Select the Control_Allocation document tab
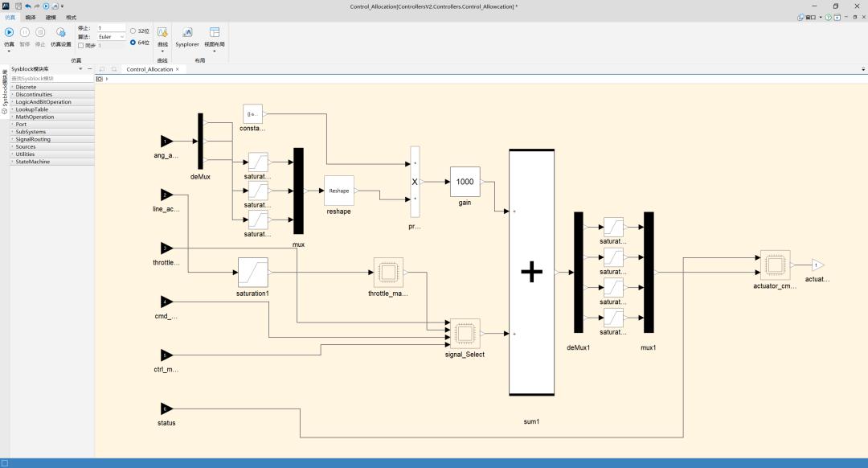Viewport: 868px width, 468px height. coord(149,69)
